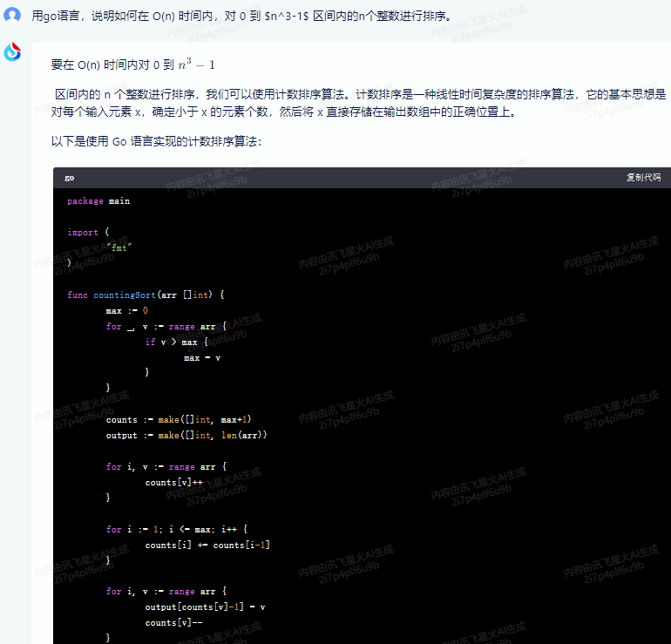Image resolution: width=671 pixels, height=644 pixels.
Task: Click the user avatar icon
Action: [x=12, y=15]
